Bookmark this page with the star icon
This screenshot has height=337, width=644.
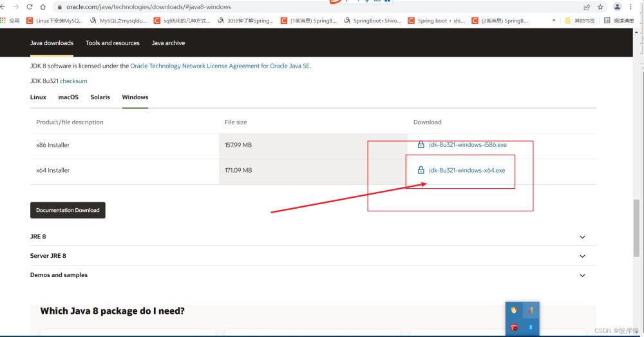coord(600,7)
